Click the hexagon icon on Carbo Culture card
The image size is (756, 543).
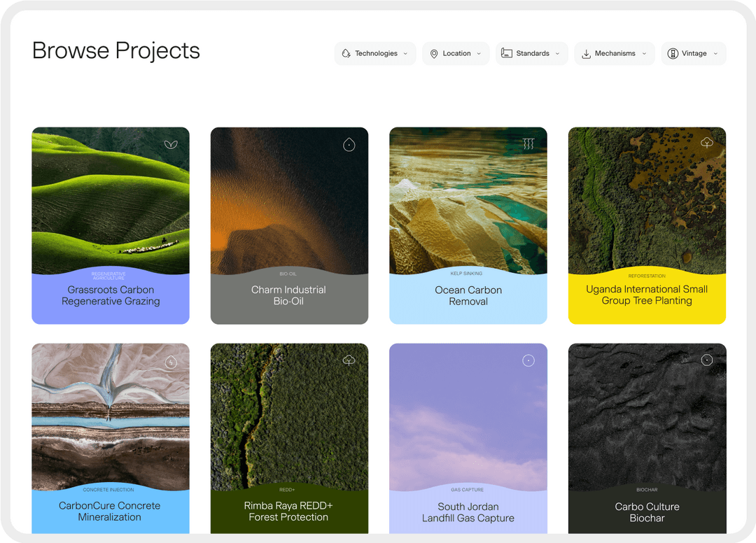[x=707, y=360]
